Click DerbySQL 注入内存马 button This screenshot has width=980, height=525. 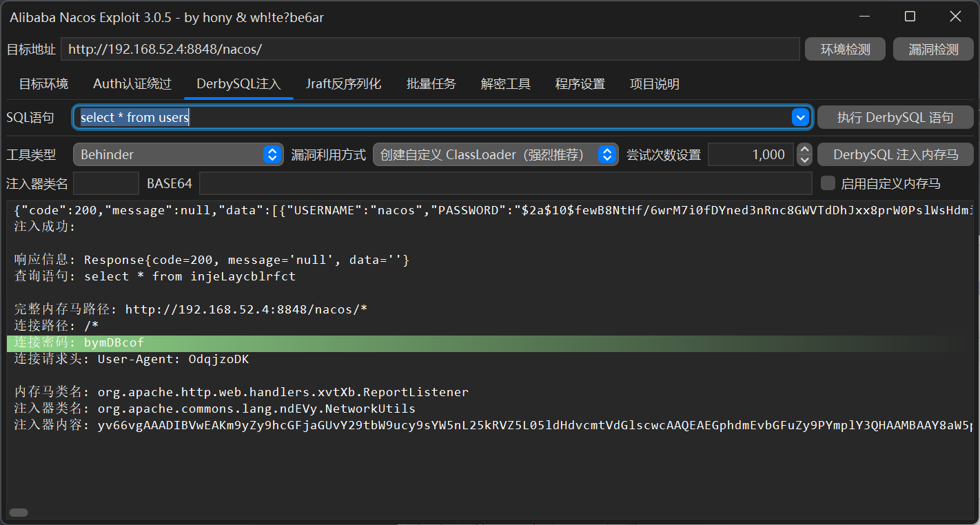(x=895, y=154)
